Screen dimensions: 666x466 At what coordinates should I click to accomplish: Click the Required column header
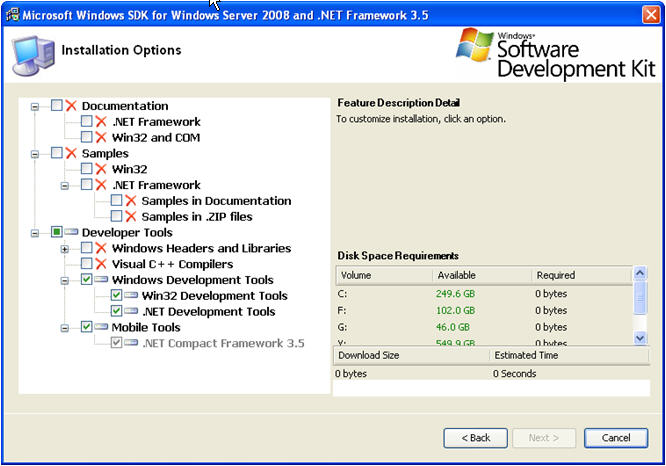click(582, 275)
